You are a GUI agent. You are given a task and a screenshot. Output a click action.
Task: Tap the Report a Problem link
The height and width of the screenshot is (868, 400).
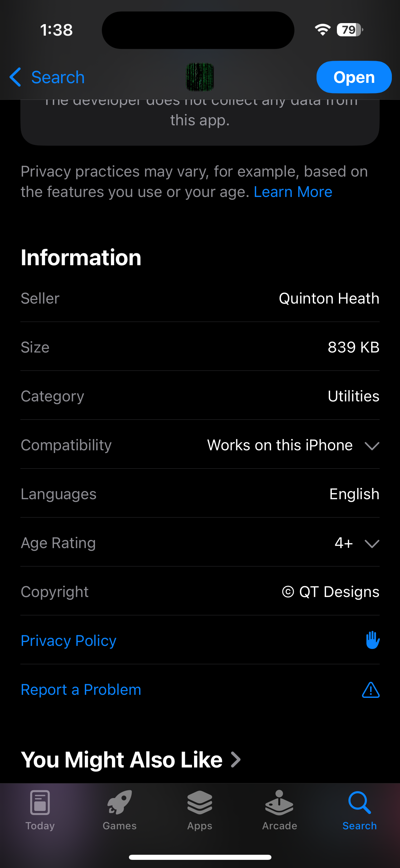81,690
